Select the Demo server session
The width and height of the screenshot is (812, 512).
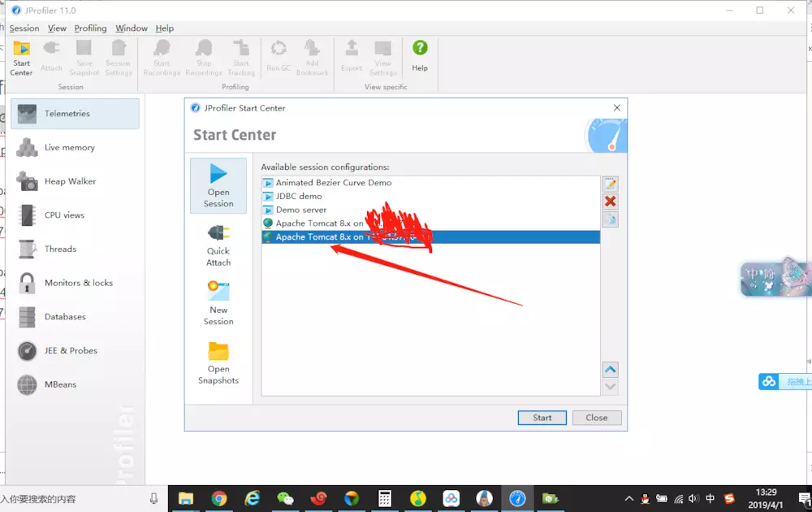(x=431, y=210)
